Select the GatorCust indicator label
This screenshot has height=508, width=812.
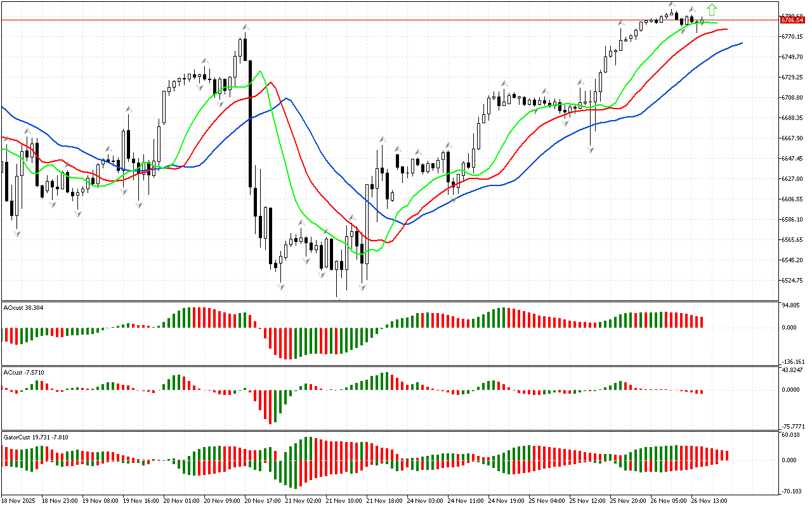point(36,437)
